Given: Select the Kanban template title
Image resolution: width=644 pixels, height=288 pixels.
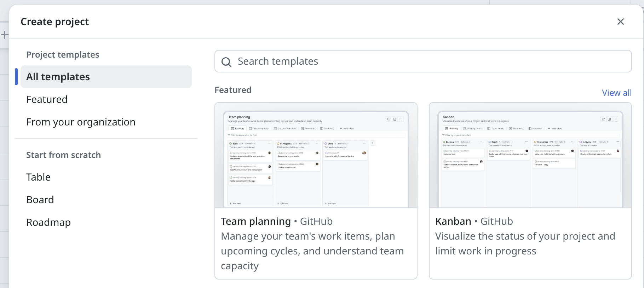Looking at the screenshot, I should tap(453, 221).
